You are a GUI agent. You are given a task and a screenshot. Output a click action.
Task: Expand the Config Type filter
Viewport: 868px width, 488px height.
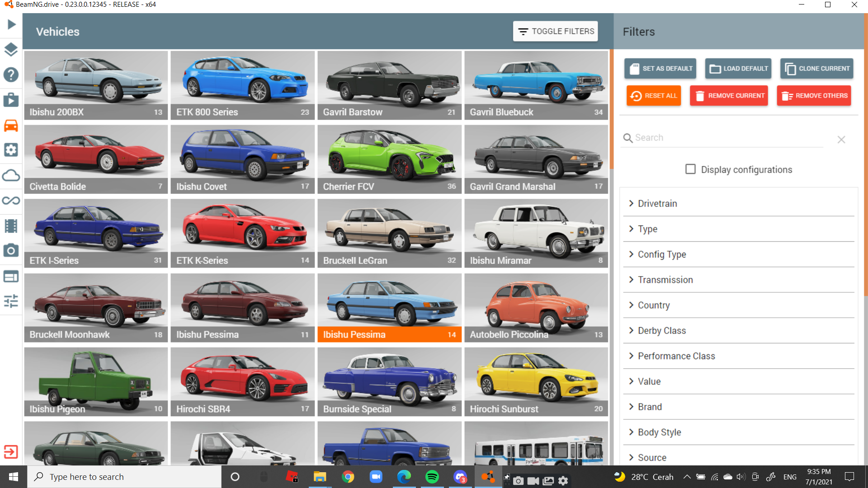click(x=739, y=254)
